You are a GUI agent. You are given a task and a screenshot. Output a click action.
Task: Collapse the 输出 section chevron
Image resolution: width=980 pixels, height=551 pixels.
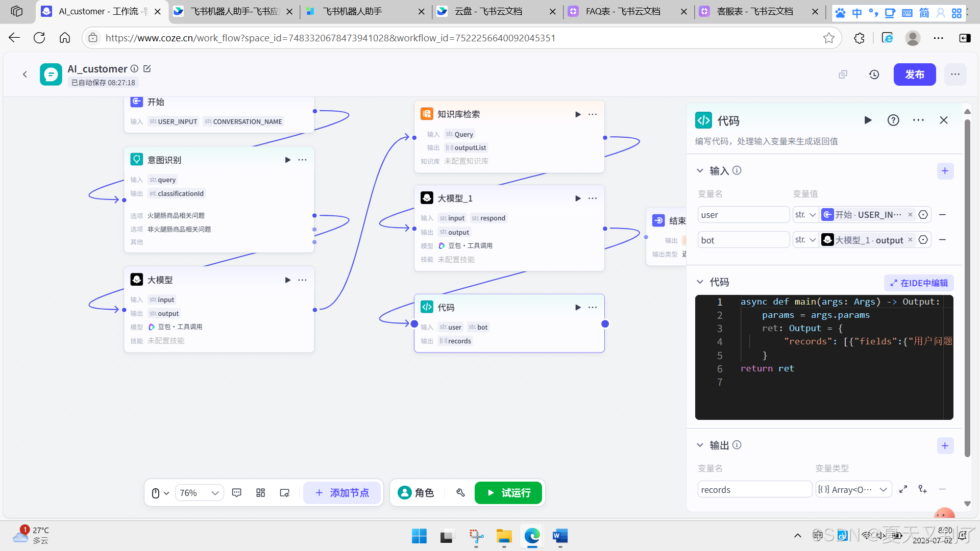pyautogui.click(x=700, y=445)
